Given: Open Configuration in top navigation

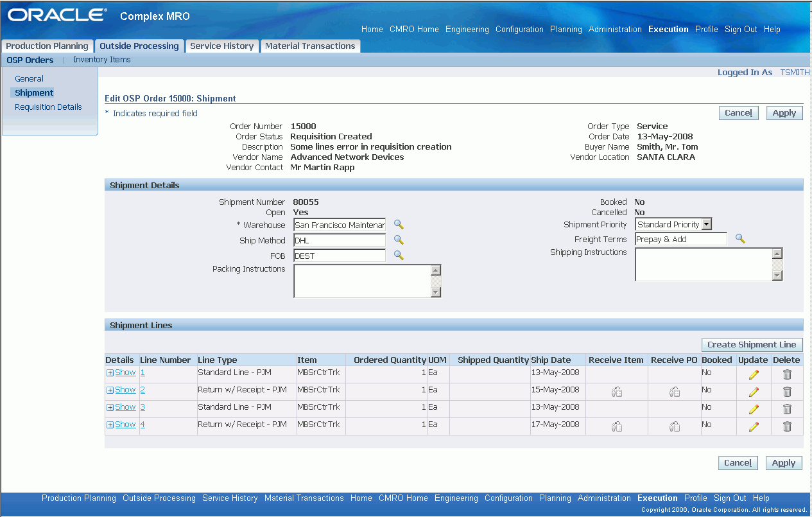Looking at the screenshot, I should point(519,30).
